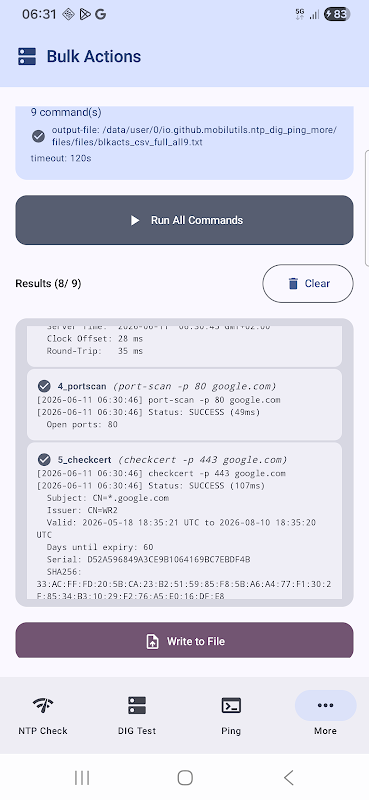The width and height of the screenshot is (369, 800).
Task: Clear the results list
Action: coord(308,284)
